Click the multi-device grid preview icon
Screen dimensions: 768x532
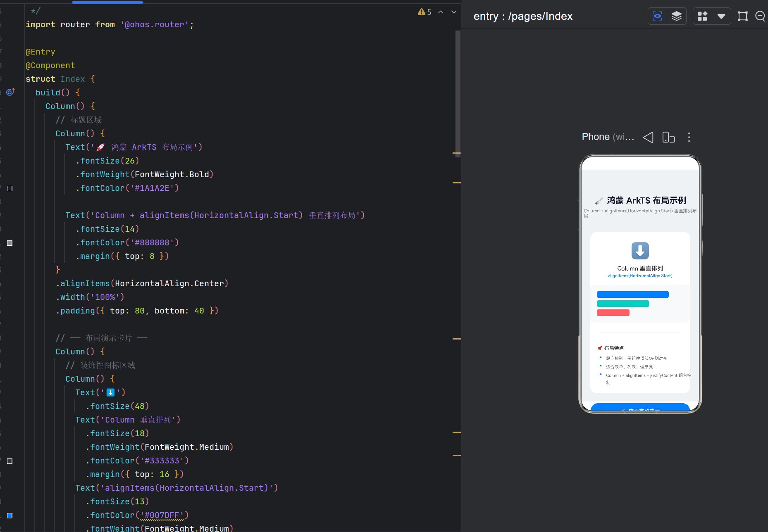703,16
